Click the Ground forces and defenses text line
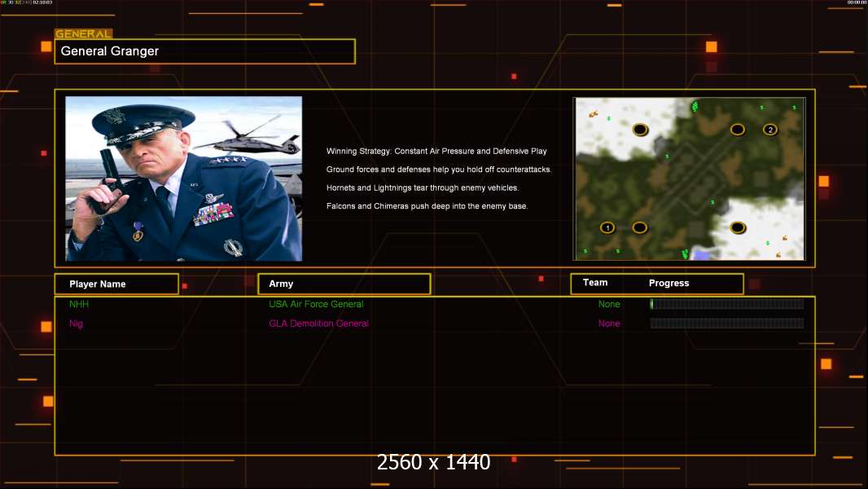868x489 pixels. point(439,170)
